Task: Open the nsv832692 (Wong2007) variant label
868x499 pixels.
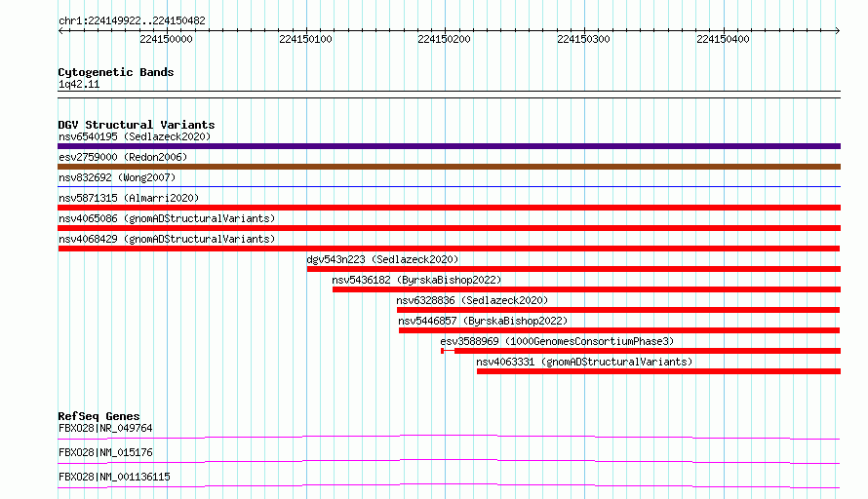Action: point(117,177)
